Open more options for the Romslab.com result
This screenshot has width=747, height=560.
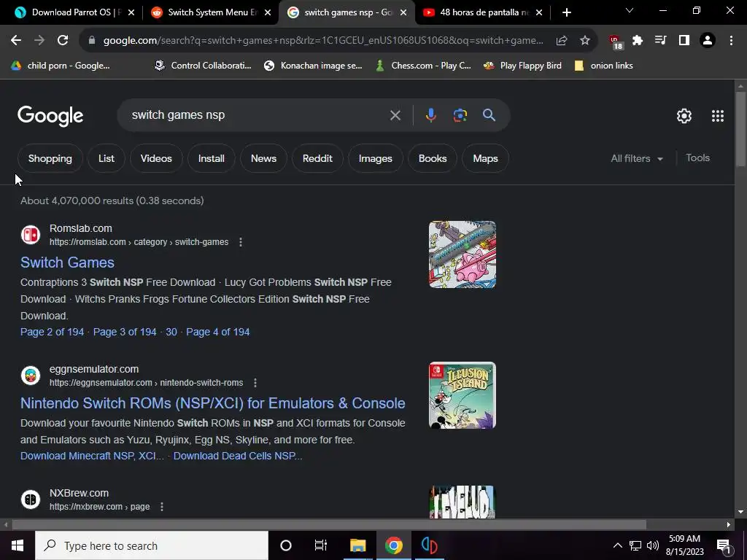241,242
